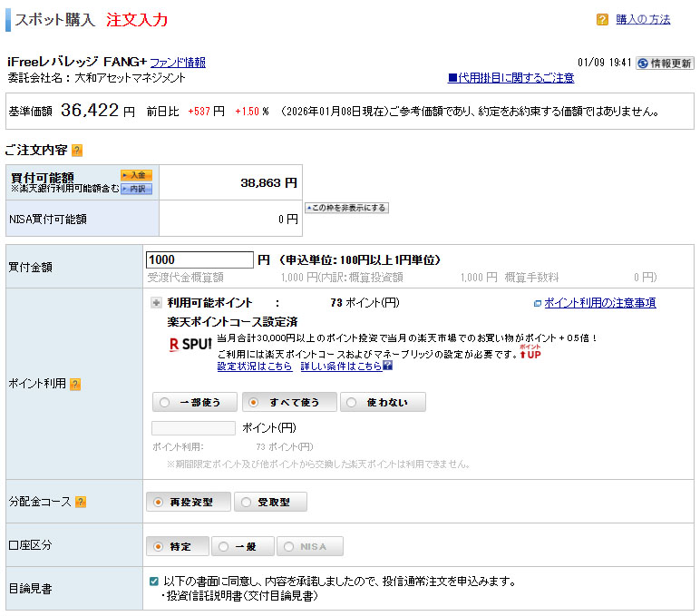Viewport: 700px width, 616px height.
Task: Open the ファンド情報 link
Action: [x=178, y=63]
